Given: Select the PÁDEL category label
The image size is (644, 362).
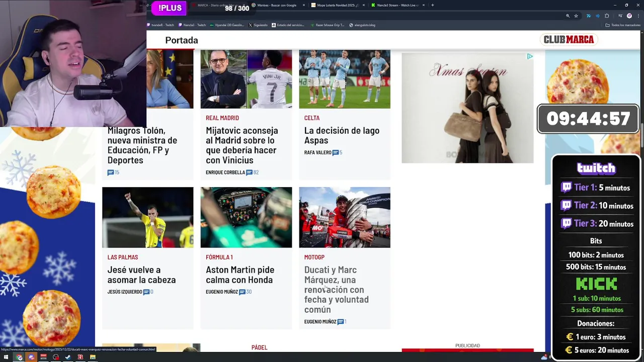Looking at the screenshot, I should (x=260, y=347).
